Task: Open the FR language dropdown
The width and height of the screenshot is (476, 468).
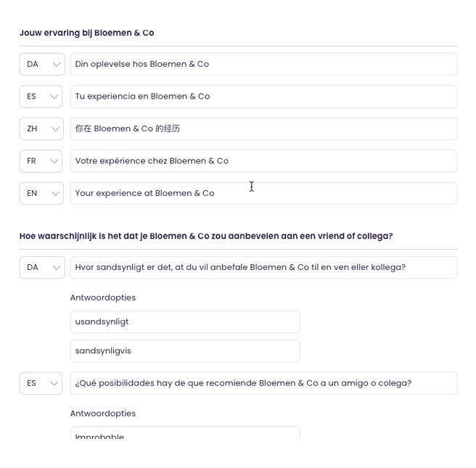Action: tap(41, 161)
